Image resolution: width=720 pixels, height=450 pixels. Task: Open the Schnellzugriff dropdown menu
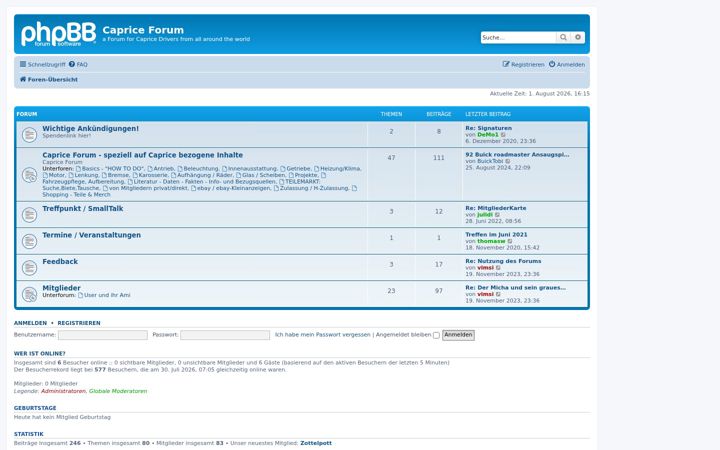43,65
